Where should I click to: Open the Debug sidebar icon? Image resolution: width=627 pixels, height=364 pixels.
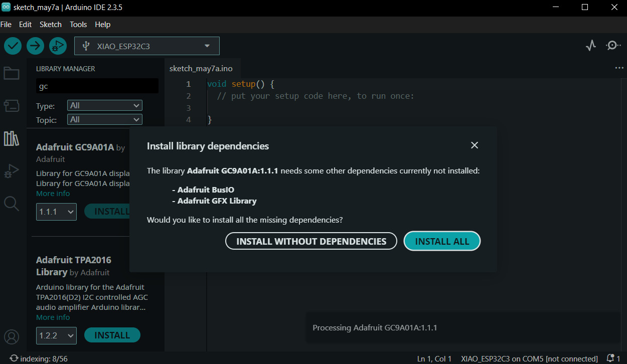12,171
